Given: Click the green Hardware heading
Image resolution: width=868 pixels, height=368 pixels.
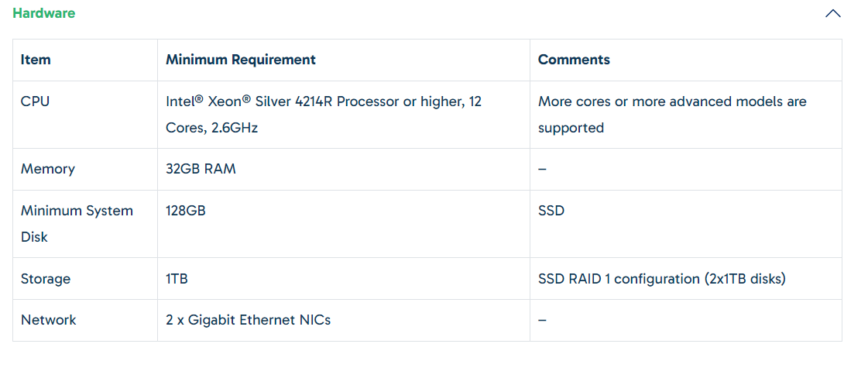Looking at the screenshot, I should (x=43, y=12).
